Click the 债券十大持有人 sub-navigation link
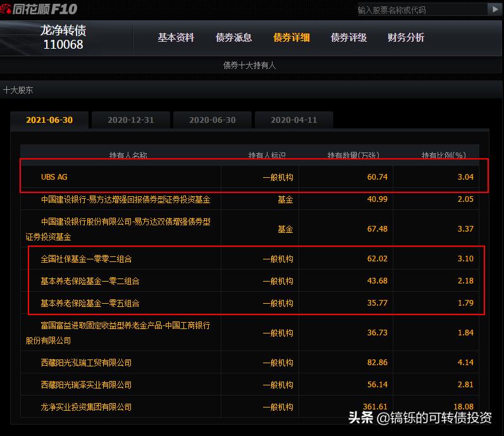 pos(249,66)
